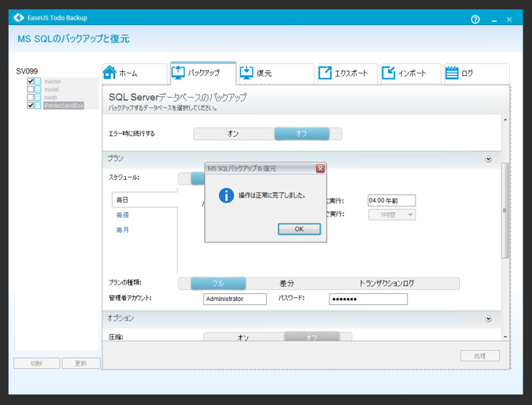Open the 1時間 interval dropdown
The width and height of the screenshot is (532, 405).
click(x=392, y=215)
